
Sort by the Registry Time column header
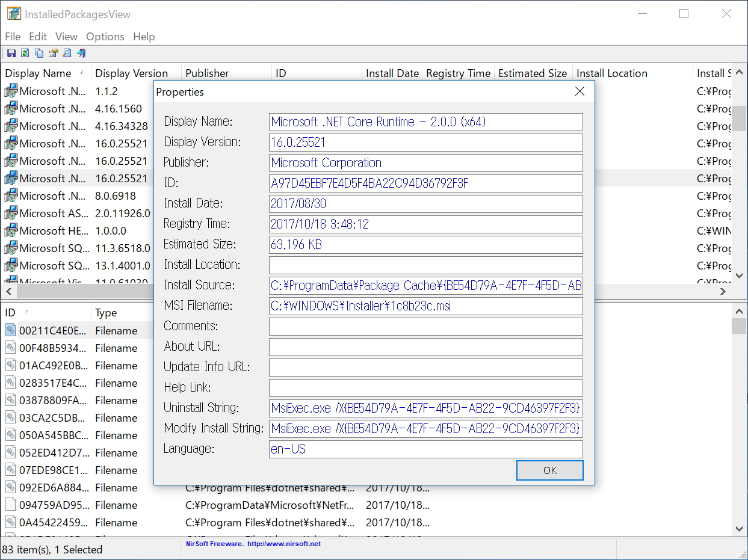(459, 73)
